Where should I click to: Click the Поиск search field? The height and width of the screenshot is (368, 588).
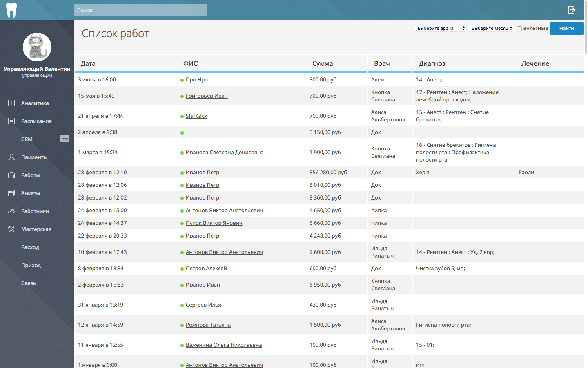coord(140,10)
